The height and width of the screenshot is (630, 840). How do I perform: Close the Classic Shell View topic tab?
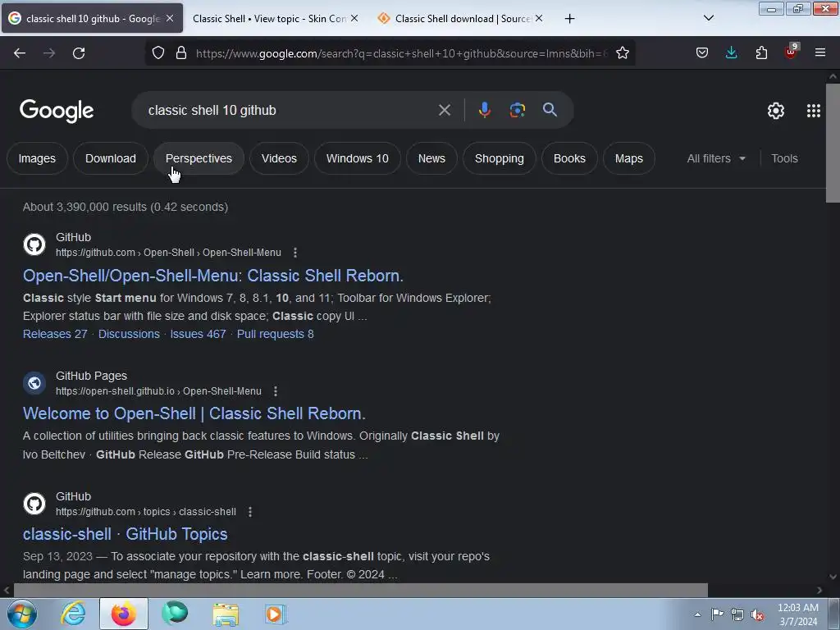354,18
